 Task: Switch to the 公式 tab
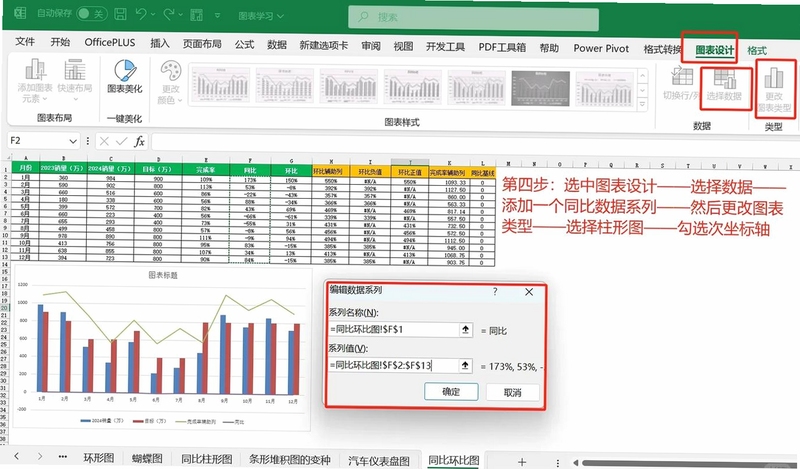click(244, 44)
